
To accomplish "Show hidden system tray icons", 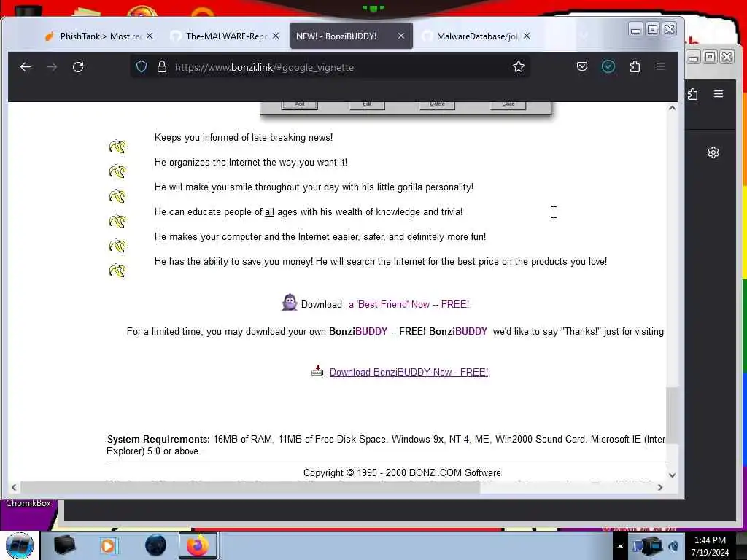I will pyautogui.click(x=620, y=546).
